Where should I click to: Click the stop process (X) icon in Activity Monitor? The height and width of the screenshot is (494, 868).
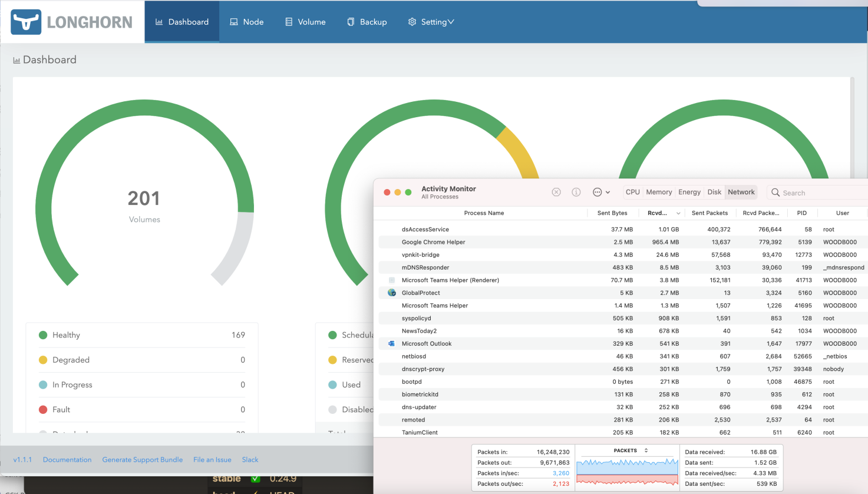[x=556, y=192]
